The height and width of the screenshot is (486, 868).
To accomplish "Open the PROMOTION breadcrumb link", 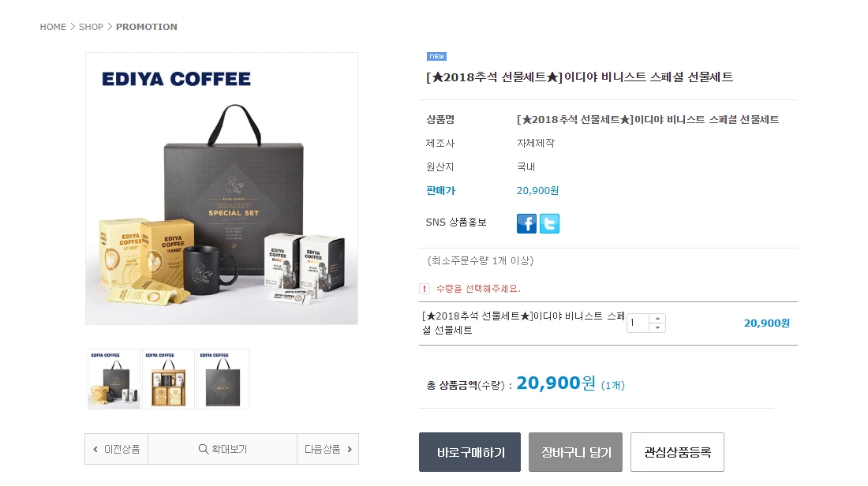I will [x=147, y=27].
